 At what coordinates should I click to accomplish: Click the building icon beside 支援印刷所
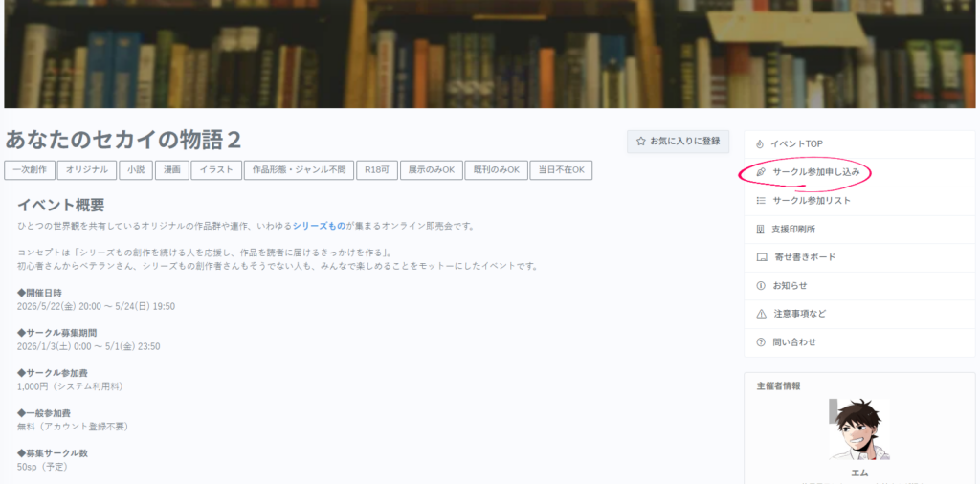tap(761, 230)
